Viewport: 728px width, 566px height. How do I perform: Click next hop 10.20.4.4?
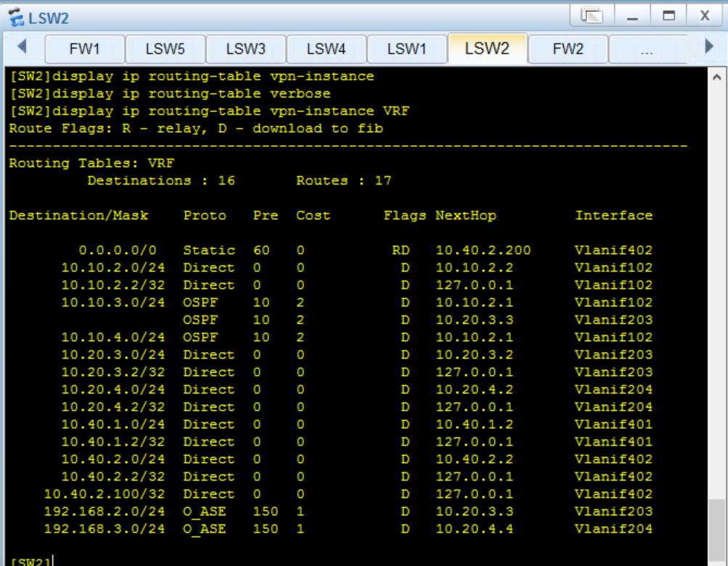(475, 529)
